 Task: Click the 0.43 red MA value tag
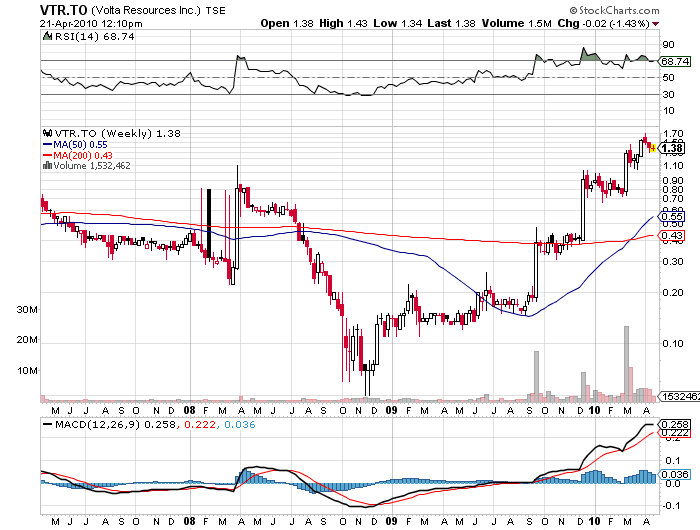671,236
